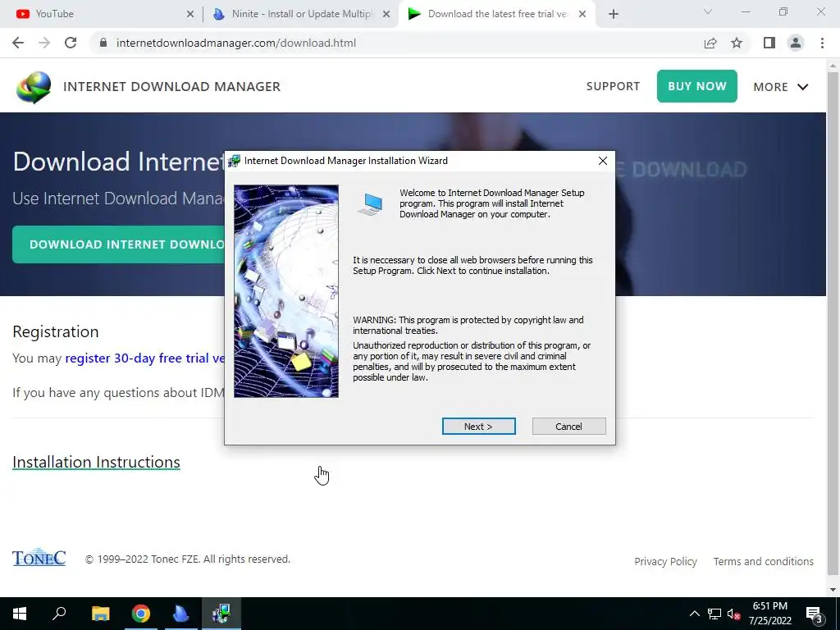Close the Installation Wizard dialog with its X

[x=603, y=161]
